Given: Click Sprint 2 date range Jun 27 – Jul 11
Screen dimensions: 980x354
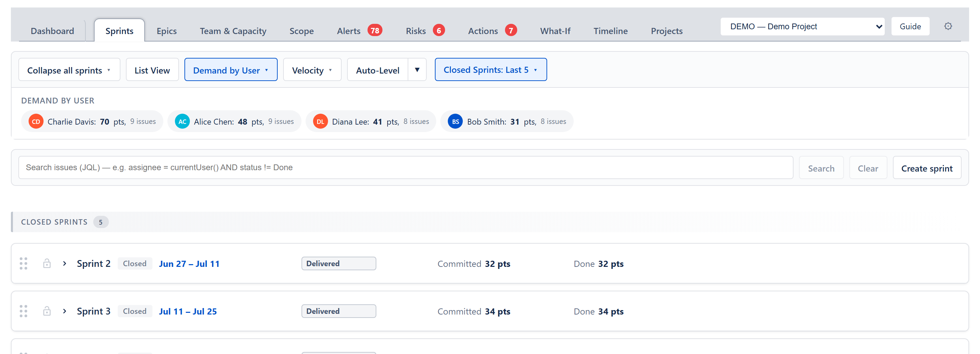Looking at the screenshot, I should [189, 263].
